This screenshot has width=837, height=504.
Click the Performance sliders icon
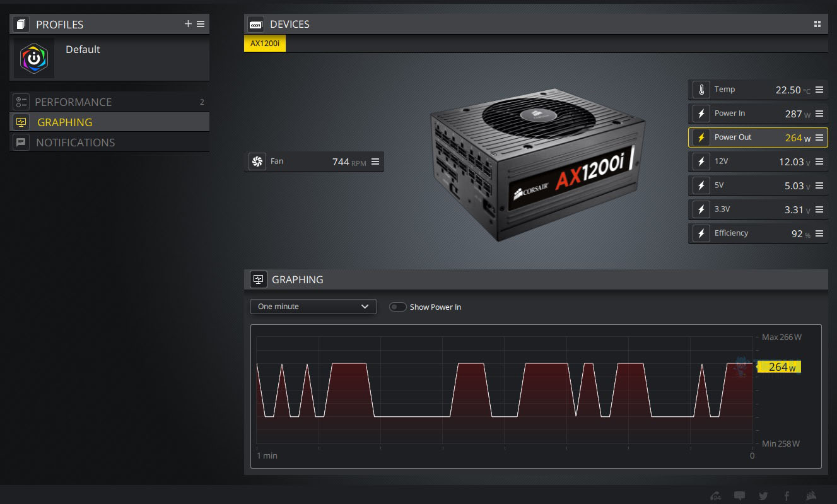click(21, 102)
